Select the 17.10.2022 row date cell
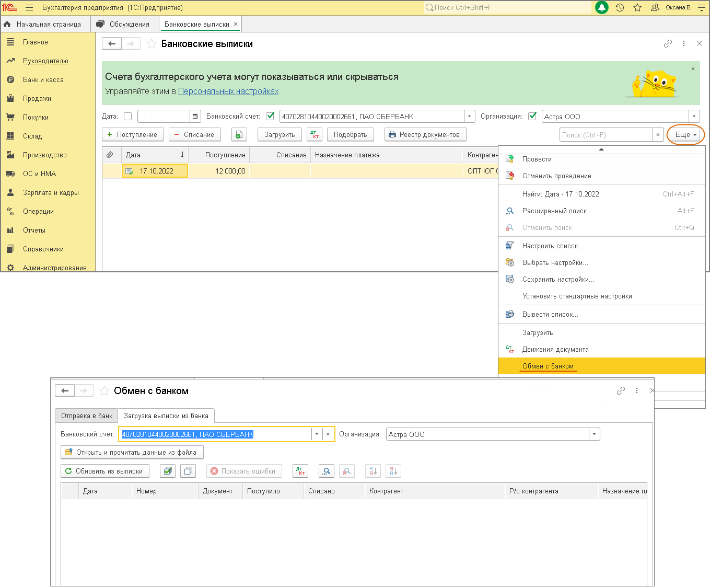This screenshot has height=588, width=710. pyautogui.click(x=155, y=171)
